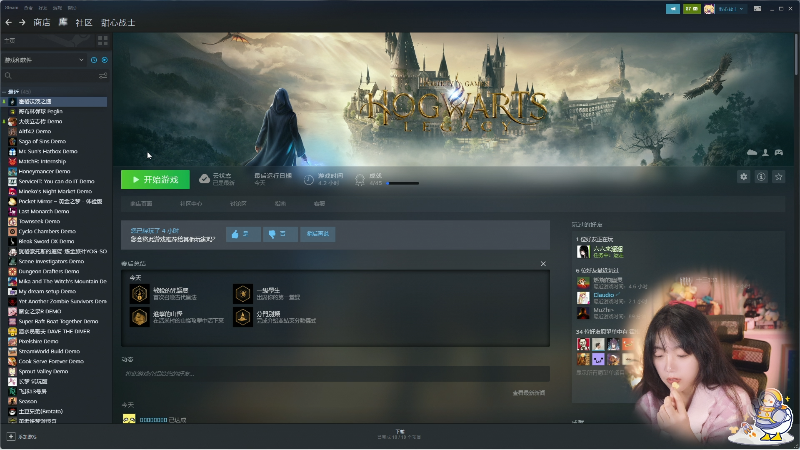Viewport: 800px width, 450px height.
Task: Select Townseek Demo in library
Action: [39, 221]
